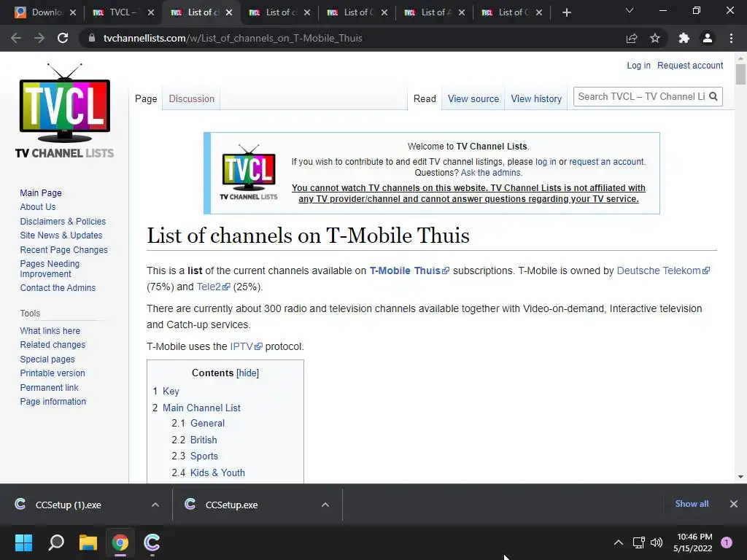The width and height of the screenshot is (747, 560).
Task: Follow the IPTV link
Action: 246,346
